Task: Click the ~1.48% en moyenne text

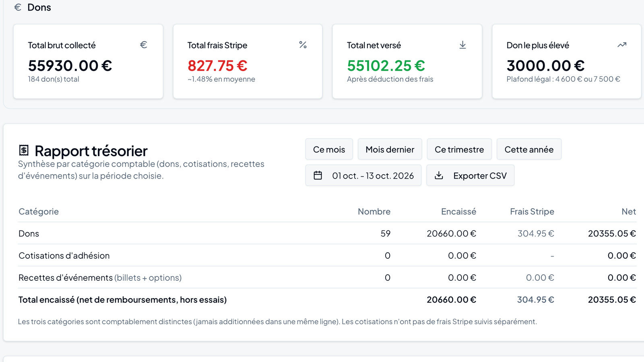Action: point(221,79)
